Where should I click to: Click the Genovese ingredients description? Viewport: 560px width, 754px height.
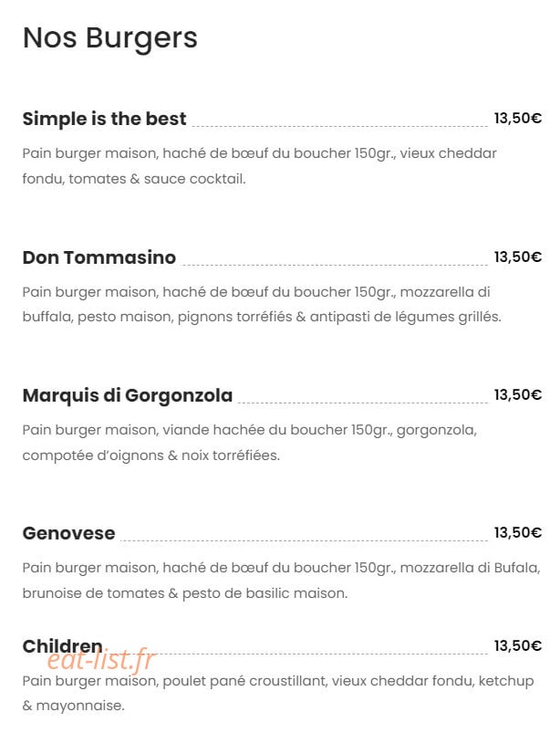click(x=282, y=581)
